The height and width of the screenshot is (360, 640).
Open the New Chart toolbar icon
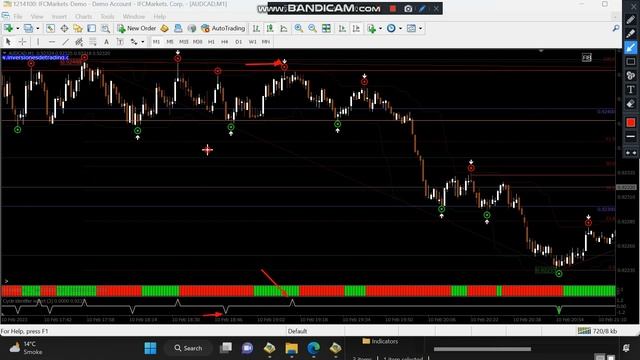point(8,28)
